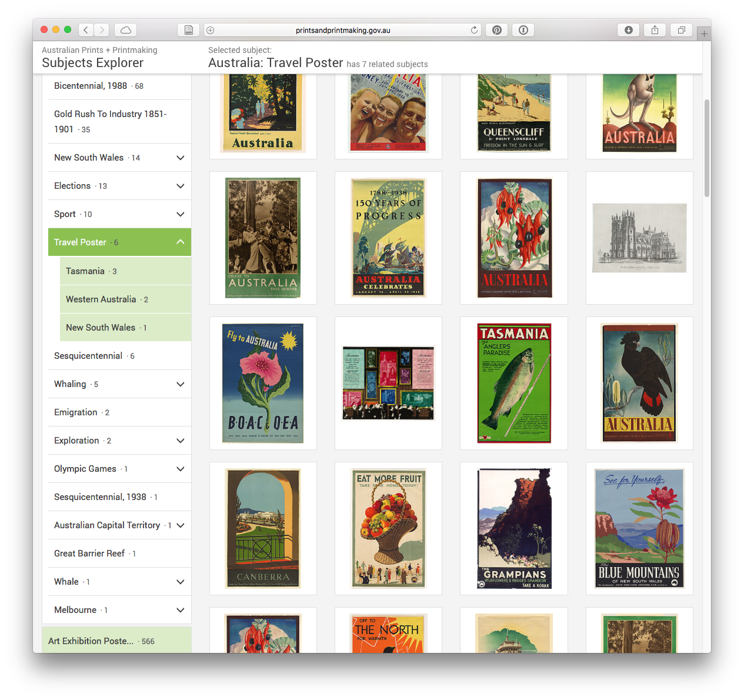
Task: Click the Pinterest extension icon
Action: pos(497,30)
